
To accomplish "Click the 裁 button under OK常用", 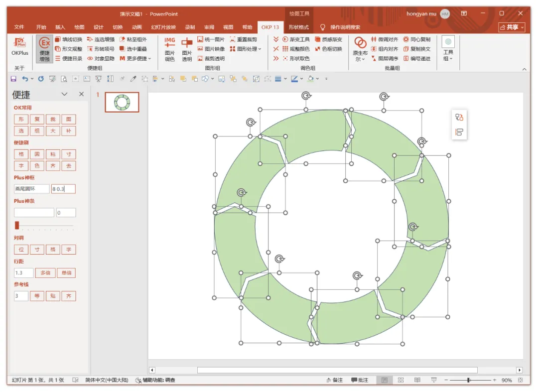I will (x=53, y=120).
